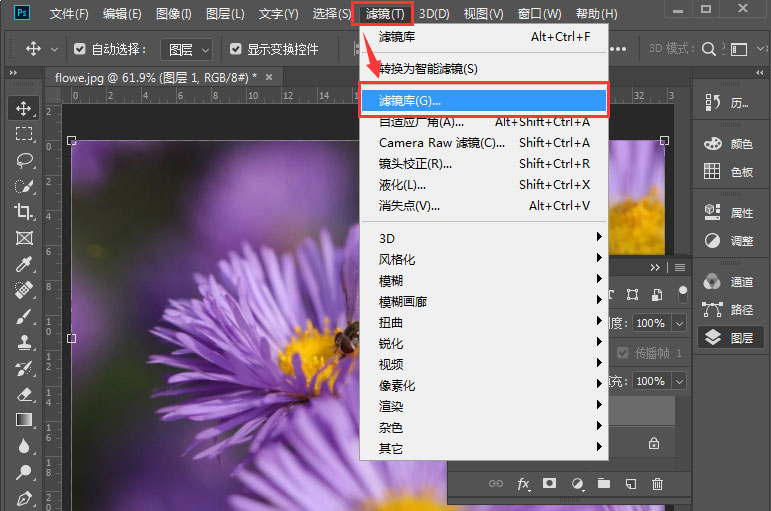Open the Swatches panel (色板)
This screenshot has width=771, height=511.
pos(728,172)
